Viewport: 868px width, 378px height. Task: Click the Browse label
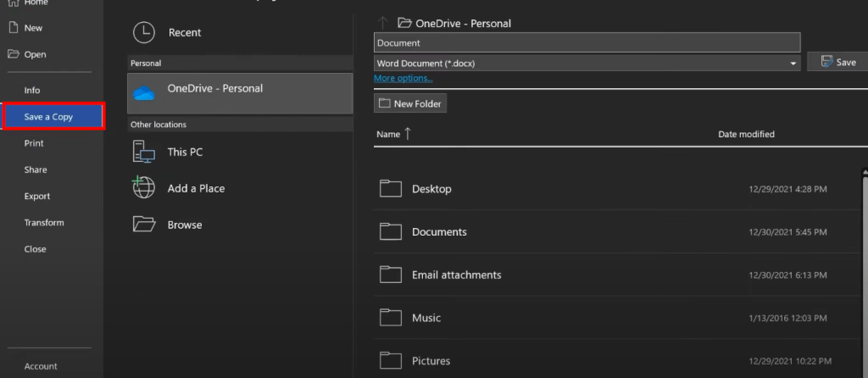(185, 225)
